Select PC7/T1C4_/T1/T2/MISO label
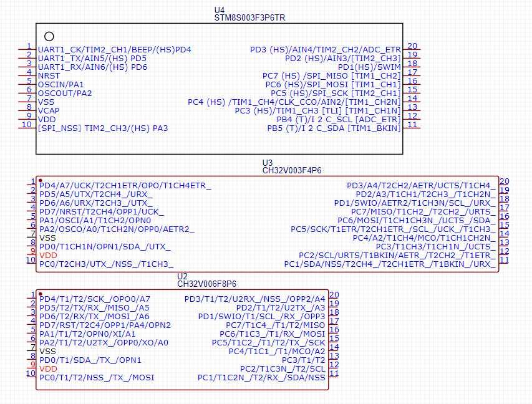532x404 pixels. [x=276, y=325]
